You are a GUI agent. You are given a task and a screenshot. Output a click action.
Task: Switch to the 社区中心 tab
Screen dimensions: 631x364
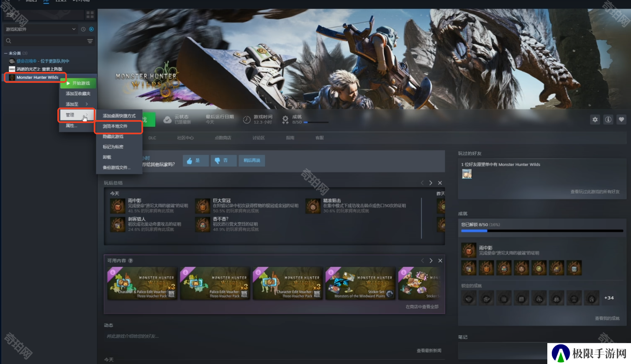point(185,138)
